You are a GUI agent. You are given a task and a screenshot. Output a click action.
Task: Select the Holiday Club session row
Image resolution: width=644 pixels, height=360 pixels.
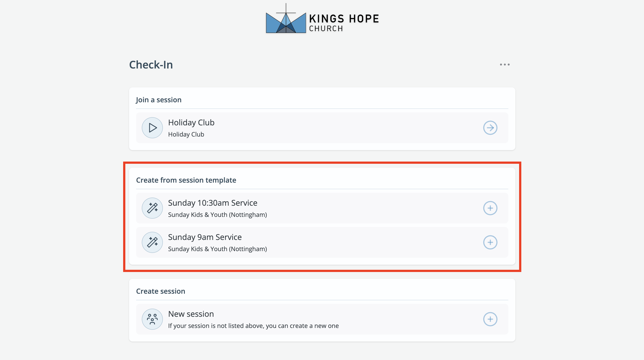coord(322,128)
